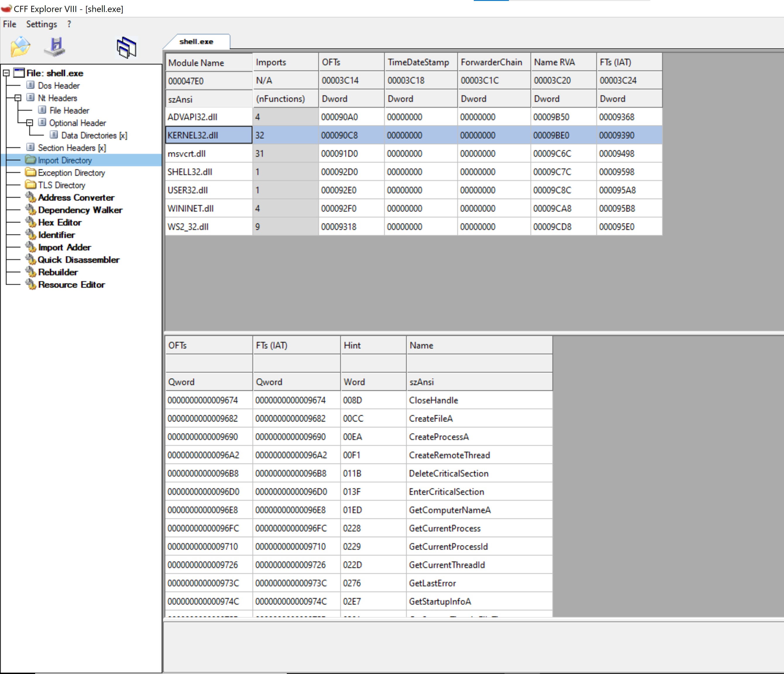Image resolution: width=784 pixels, height=674 pixels.
Task: Select Import Directory in the tree
Action: 65,160
